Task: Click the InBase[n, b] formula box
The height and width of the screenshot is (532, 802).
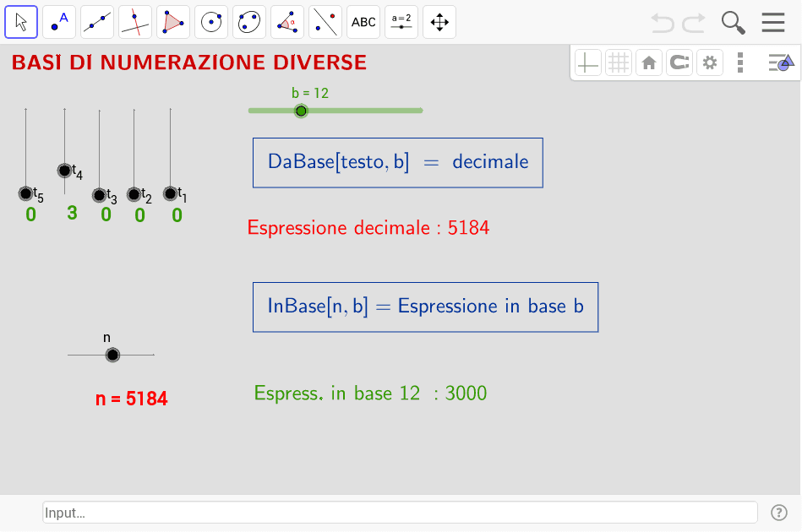Action: coord(426,307)
